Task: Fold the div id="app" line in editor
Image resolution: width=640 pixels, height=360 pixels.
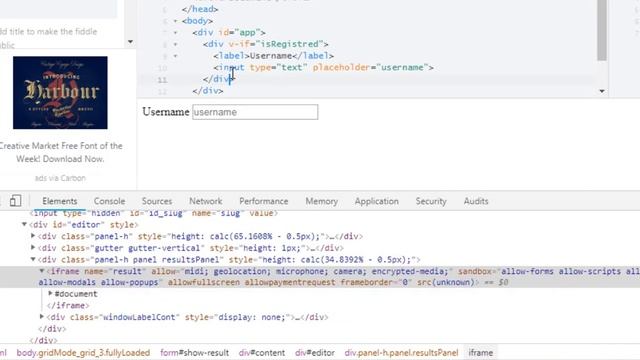Action: coord(176,32)
